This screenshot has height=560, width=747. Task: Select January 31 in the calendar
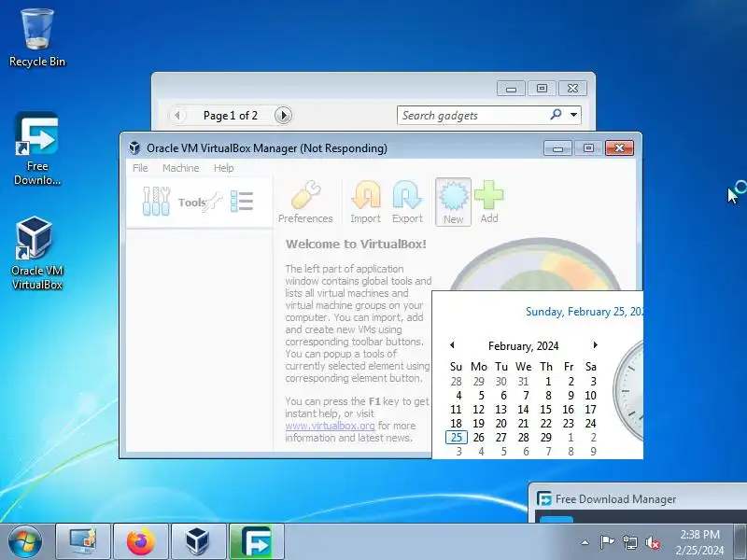point(523,382)
